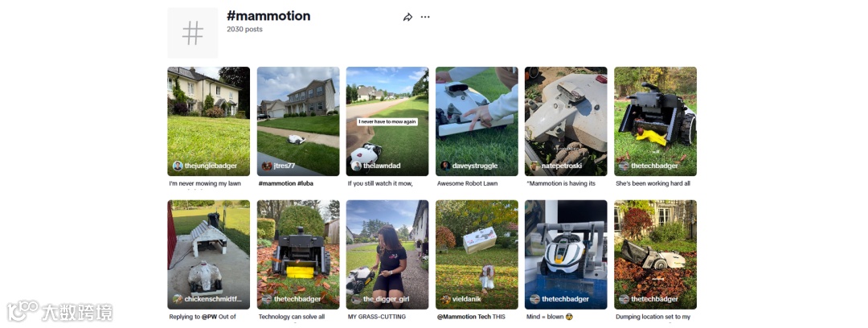Open the chickenschmidtf video thumbnail
868x328 pixels.
(209, 255)
